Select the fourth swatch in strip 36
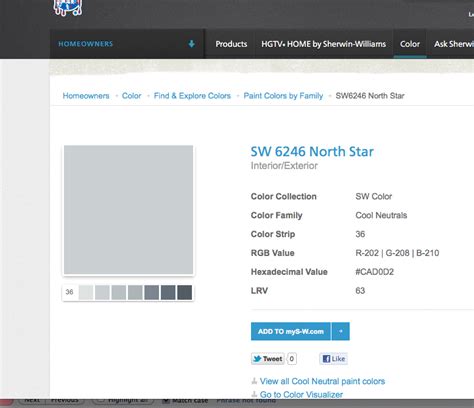 click(135, 292)
